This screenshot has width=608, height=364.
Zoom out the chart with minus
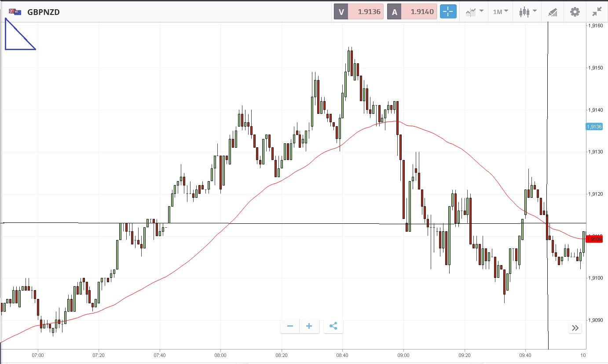(x=290, y=326)
